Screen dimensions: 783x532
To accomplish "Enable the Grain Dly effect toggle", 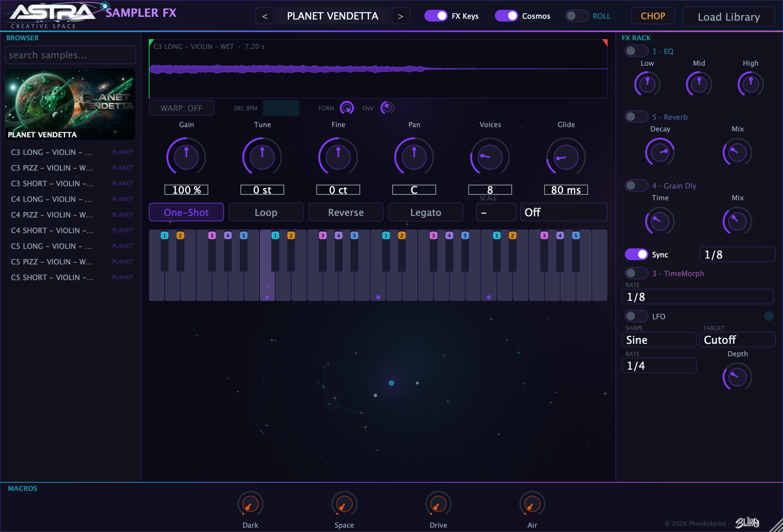I will tap(637, 185).
